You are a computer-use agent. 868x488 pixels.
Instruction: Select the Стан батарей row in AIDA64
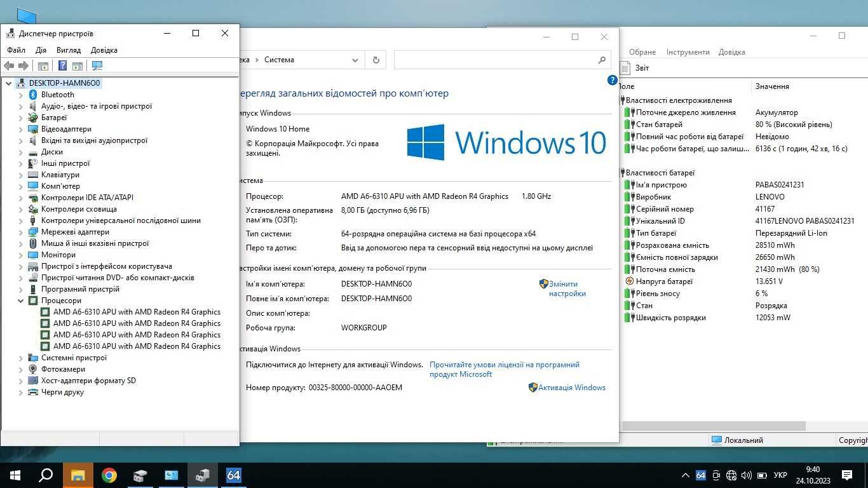click(x=743, y=125)
